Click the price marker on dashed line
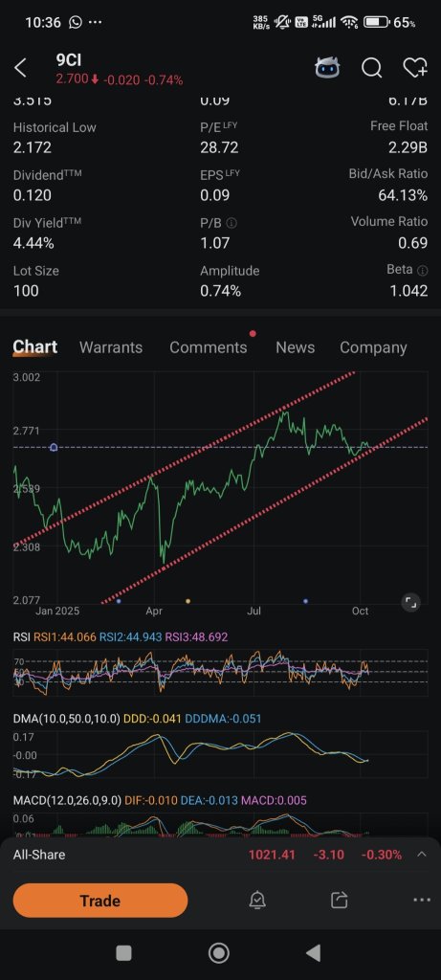The image size is (441, 980). coord(54,448)
